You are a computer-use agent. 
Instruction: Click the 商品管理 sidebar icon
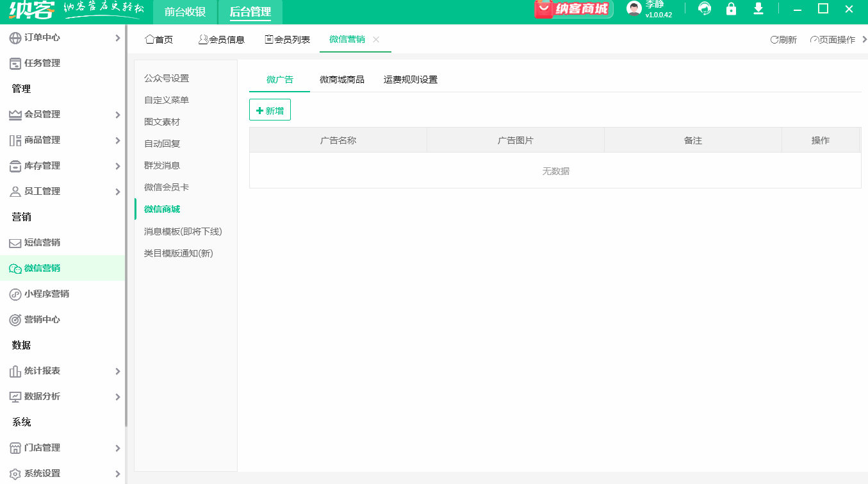click(14, 140)
